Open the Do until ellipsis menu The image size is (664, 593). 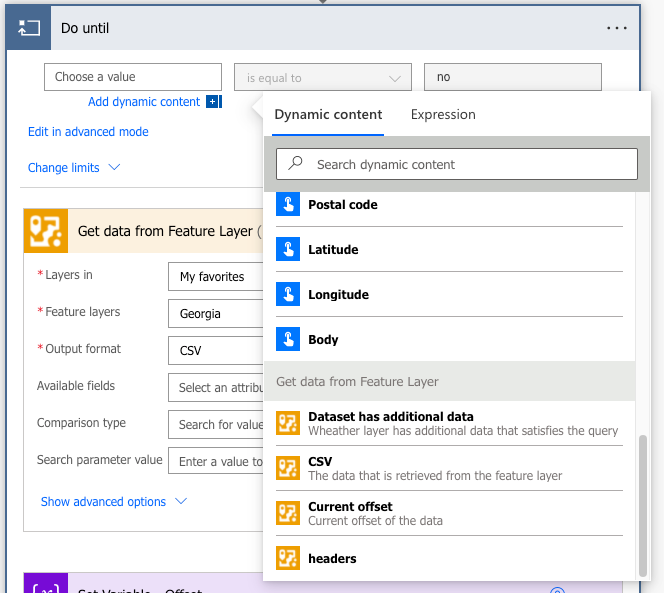[x=617, y=28]
